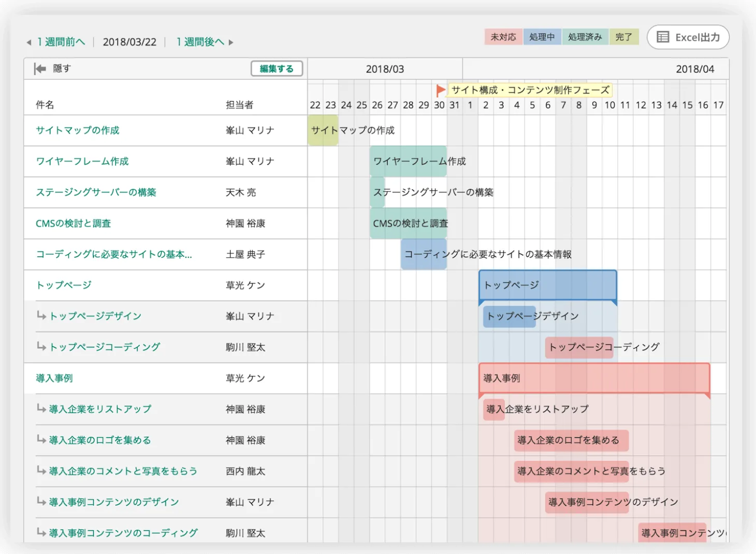The width and height of the screenshot is (756, 554).
Task: Select the トップページデザイン Gantt bar
Action: [510, 316]
